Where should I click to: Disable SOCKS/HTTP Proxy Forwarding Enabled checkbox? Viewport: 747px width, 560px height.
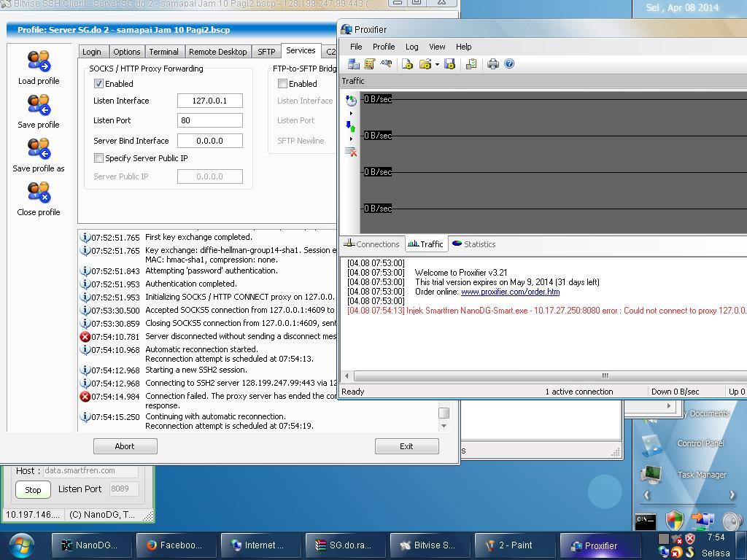(x=98, y=84)
